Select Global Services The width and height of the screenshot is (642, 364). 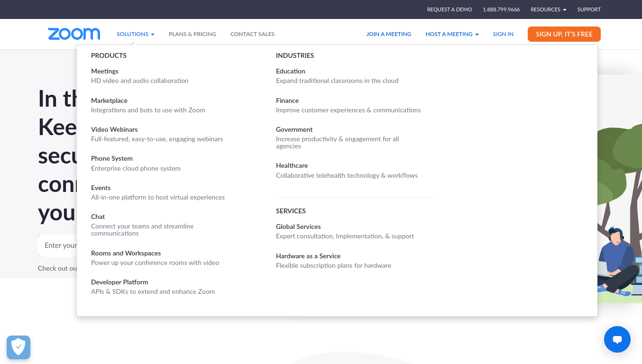[x=298, y=227]
